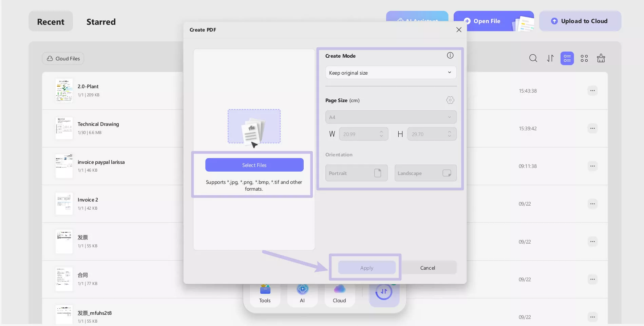The height and width of the screenshot is (326, 644).
Task: Click the Create Mode info icon
Action: [x=450, y=55]
